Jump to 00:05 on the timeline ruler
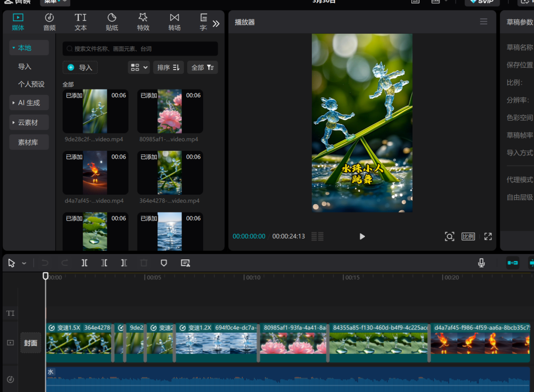 153,278
